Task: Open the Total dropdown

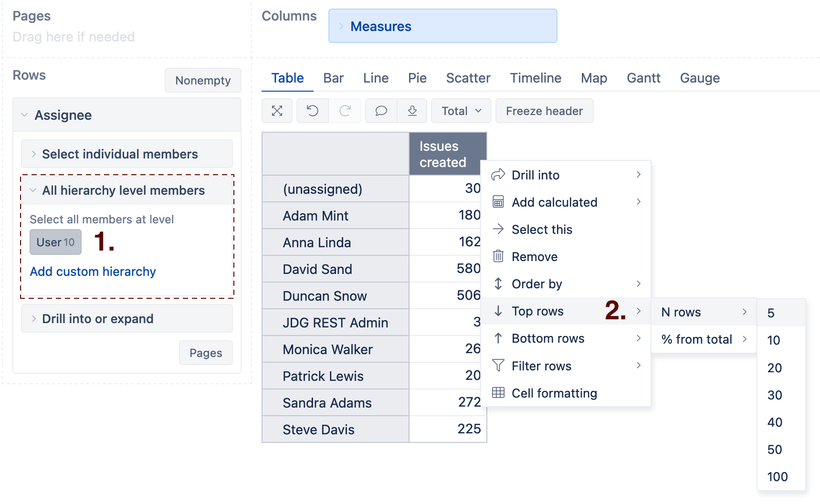Action: (461, 111)
